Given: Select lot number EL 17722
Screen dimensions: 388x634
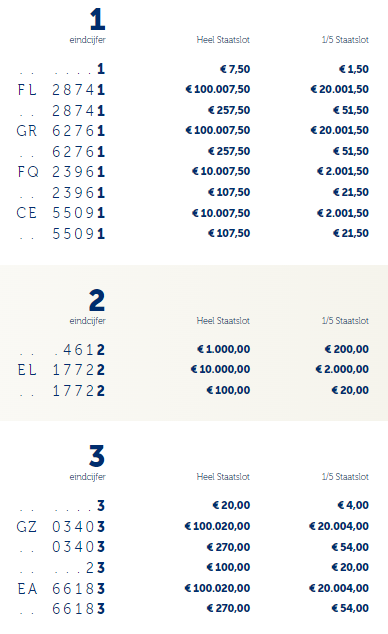Looking at the screenshot, I should (x=61, y=370).
